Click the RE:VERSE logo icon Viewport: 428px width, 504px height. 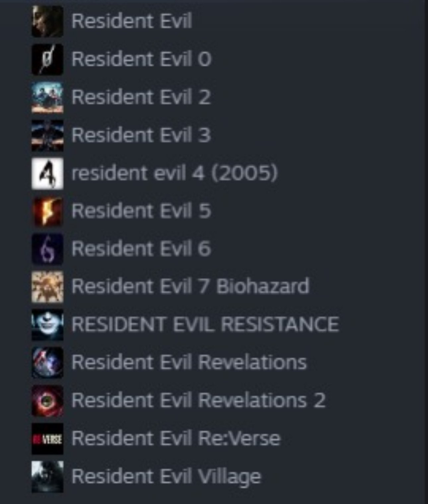(x=47, y=439)
